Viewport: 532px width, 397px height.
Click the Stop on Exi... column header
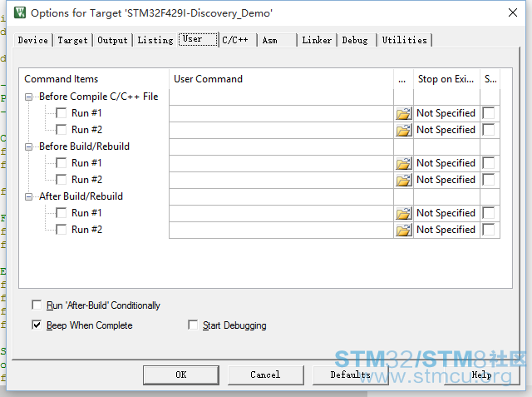(x=446, y=79)
